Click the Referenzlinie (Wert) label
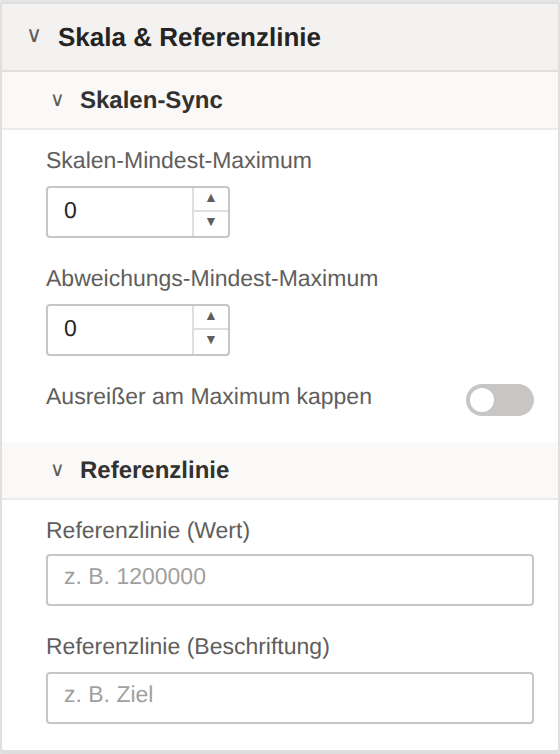 tap(148, 531)
